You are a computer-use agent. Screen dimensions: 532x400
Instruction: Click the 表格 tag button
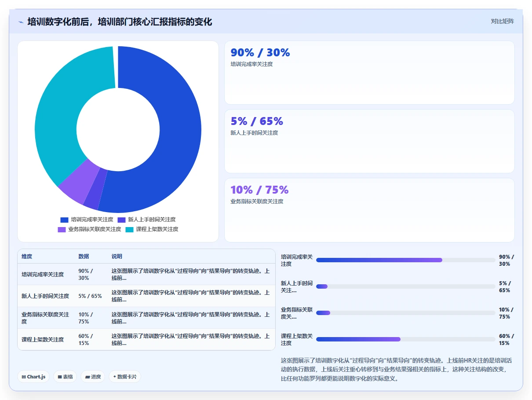click(65, 377)
